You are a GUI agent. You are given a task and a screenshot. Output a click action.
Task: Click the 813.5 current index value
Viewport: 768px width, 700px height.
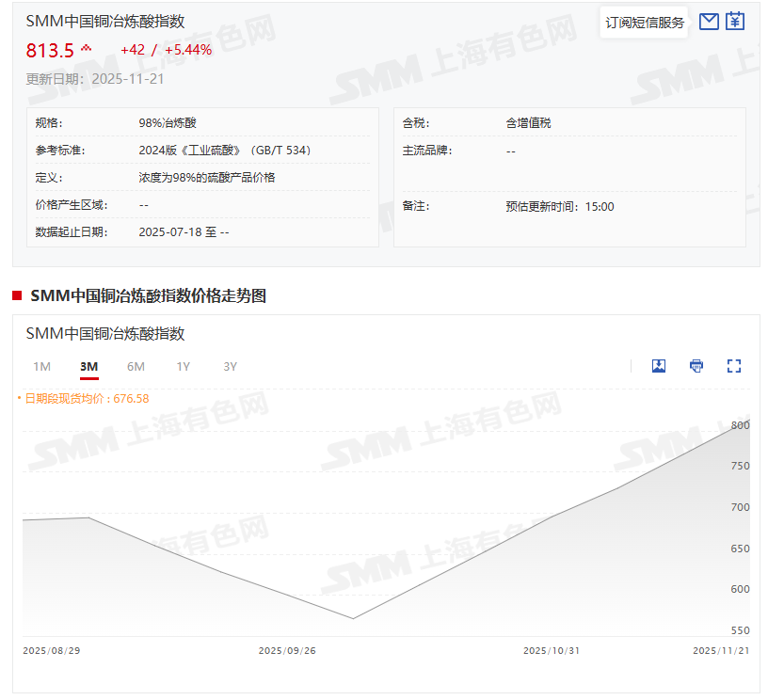pos(50,50)
